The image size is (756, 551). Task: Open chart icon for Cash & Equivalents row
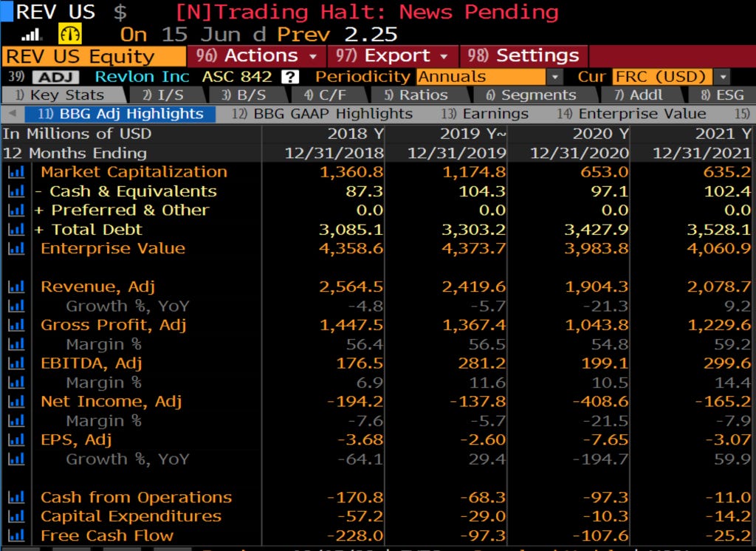[16, 191]
